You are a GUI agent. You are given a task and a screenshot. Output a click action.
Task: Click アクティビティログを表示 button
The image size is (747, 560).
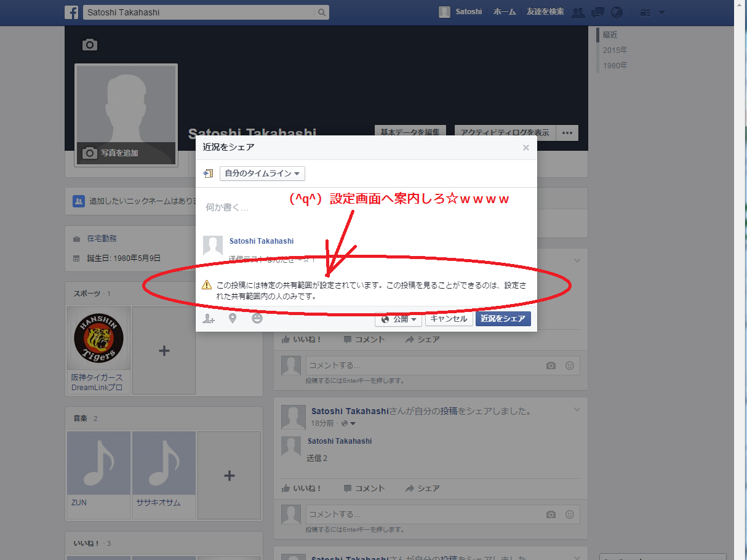click(x=505, y=133)
